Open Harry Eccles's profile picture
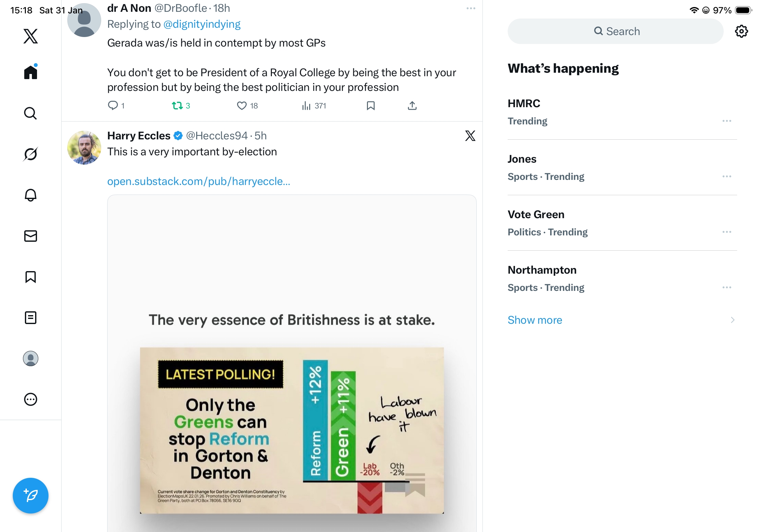 click(84, 148)
